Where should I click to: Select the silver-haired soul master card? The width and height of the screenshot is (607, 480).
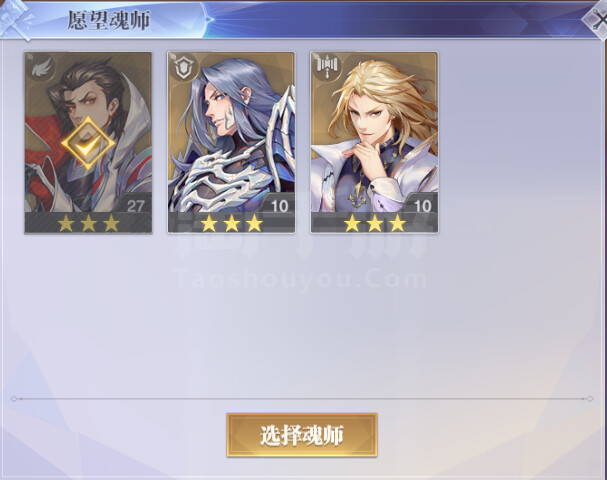(x=231, y=142)
